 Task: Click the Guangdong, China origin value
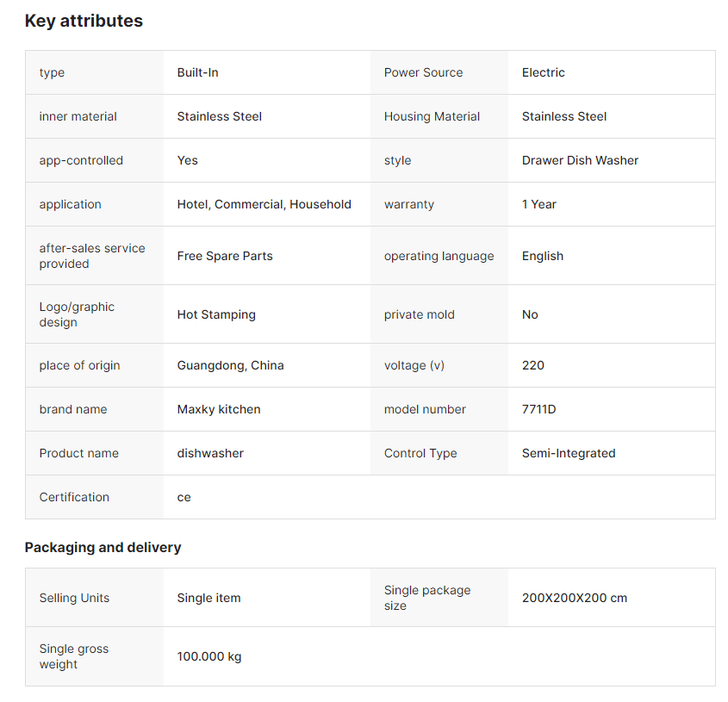[x=230, y=365]
